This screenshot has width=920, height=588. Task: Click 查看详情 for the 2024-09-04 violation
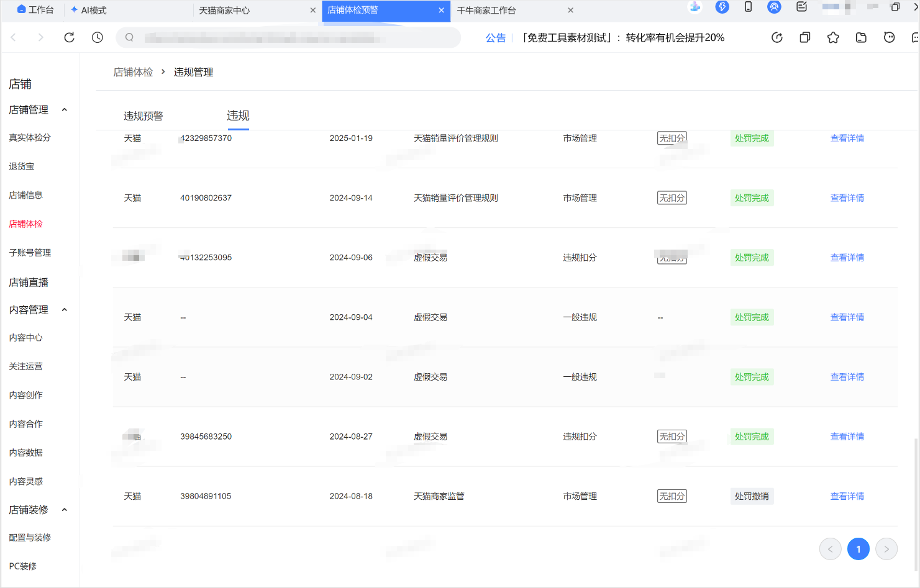(x=847, y=317)
